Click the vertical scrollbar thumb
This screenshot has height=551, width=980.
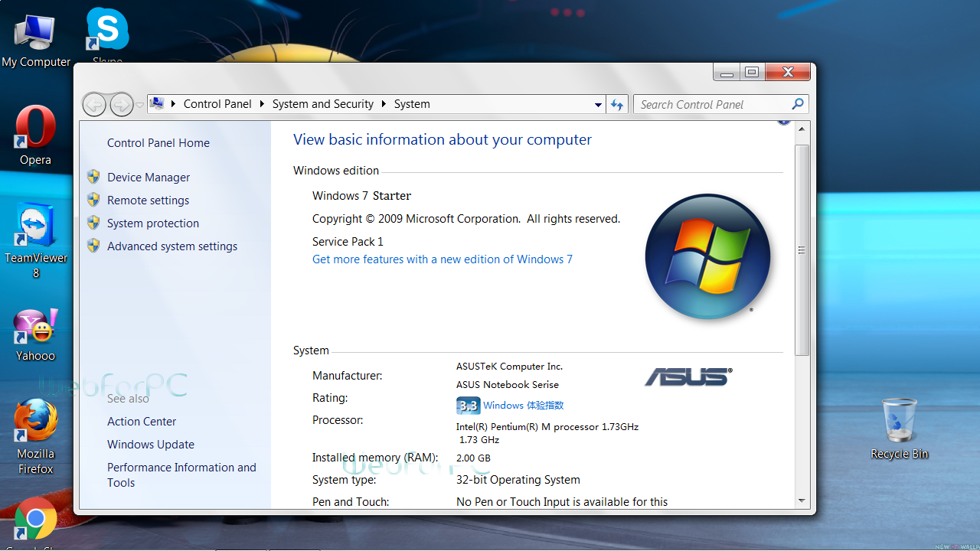coord(802,250)
